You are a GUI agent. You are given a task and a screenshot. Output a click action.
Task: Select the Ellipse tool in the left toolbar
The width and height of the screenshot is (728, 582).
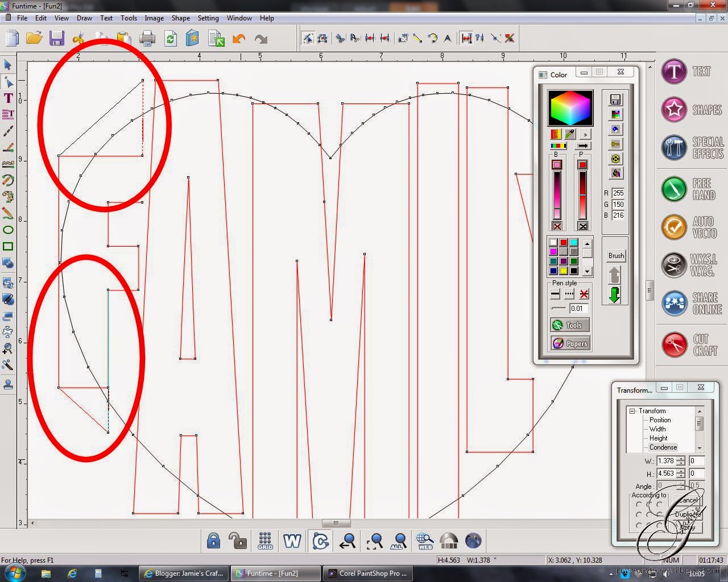coord(8,230)
